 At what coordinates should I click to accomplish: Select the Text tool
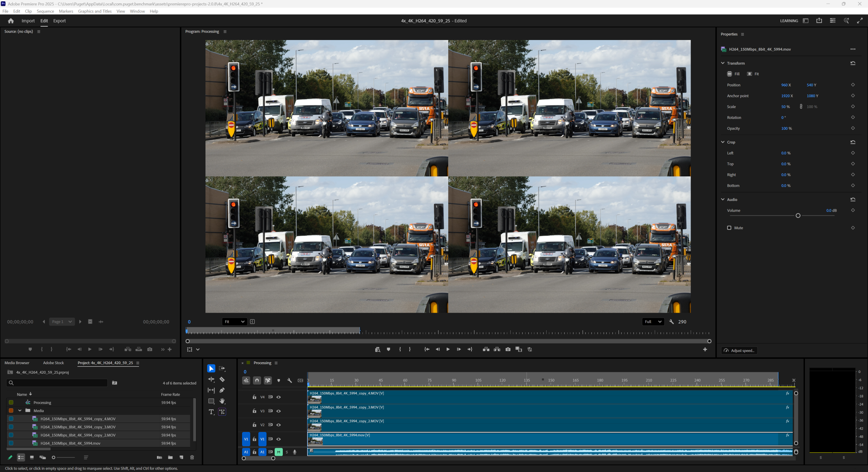tap(211, 412)
